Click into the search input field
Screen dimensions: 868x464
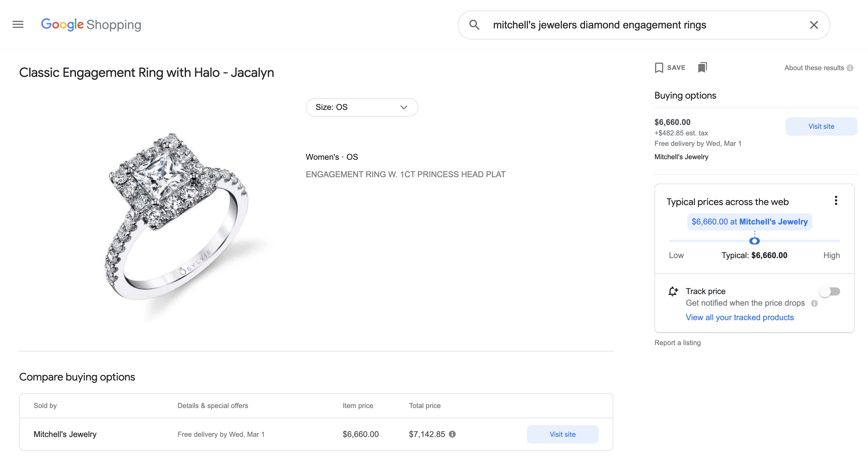click(x=640, y=25)
